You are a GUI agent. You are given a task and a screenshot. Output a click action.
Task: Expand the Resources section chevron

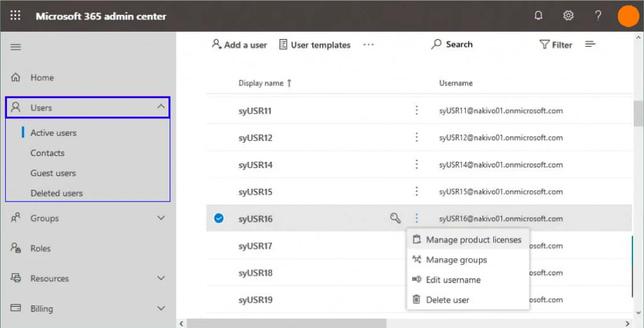[x=160, y=278]
